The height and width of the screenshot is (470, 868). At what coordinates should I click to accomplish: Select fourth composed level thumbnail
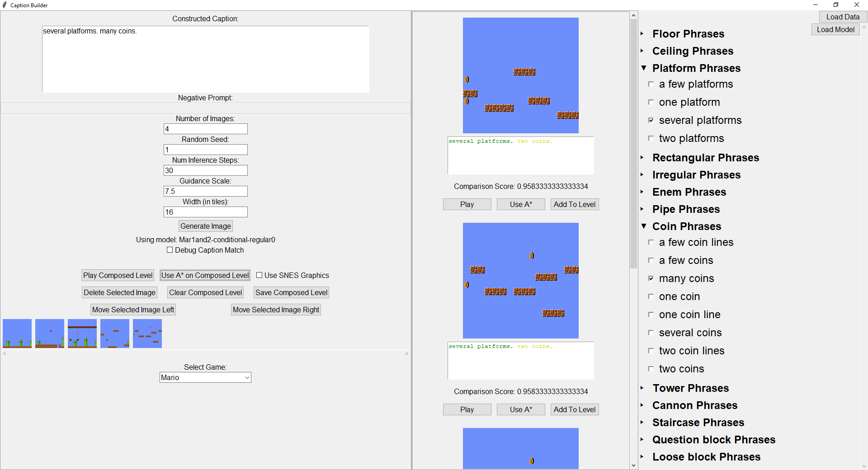pos(115,334)
